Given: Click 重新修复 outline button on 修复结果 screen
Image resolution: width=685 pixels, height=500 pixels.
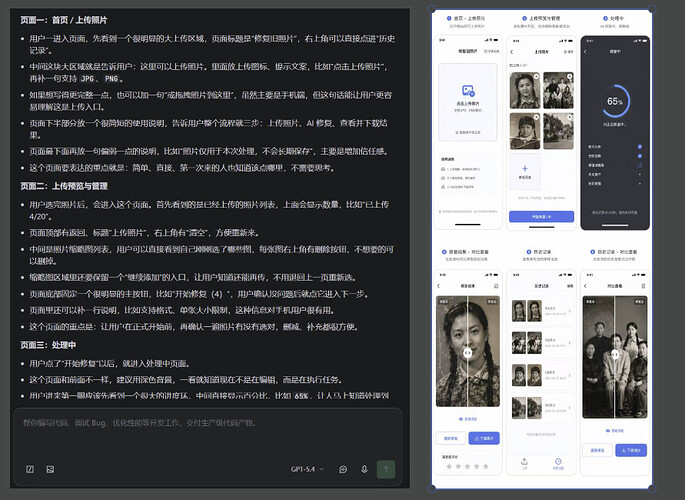Looking at the screenshot, I should [x=450, y=438].
